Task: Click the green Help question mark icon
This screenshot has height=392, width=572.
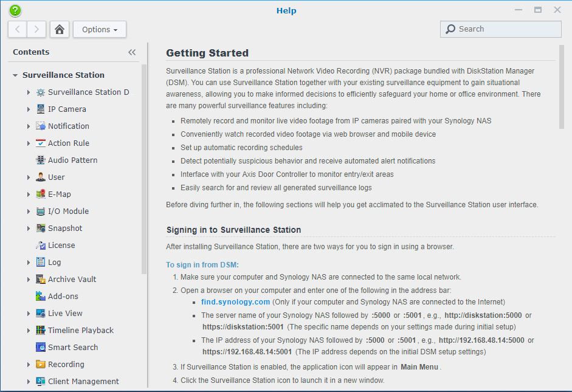Action: click(x=15, y=10)
